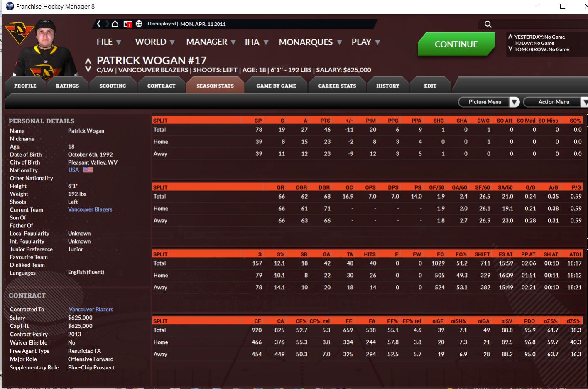Viewport: 588px width, 389px height.
Task: Open the EDIT tab
Action: click(x=430, y=86)
